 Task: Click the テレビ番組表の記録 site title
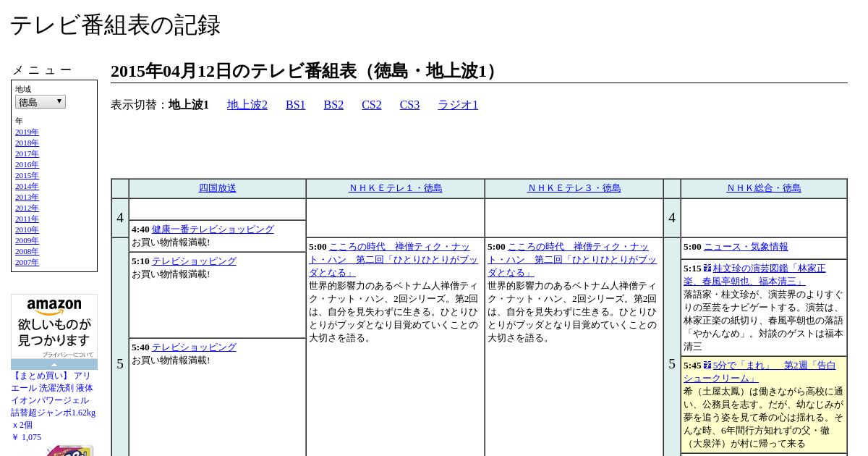pyautogui.click(x=115, y=25)
